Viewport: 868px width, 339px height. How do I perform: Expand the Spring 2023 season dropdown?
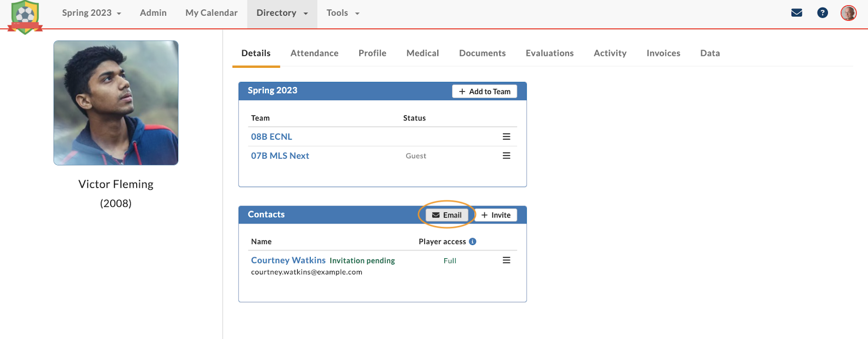tap(91, 13)
